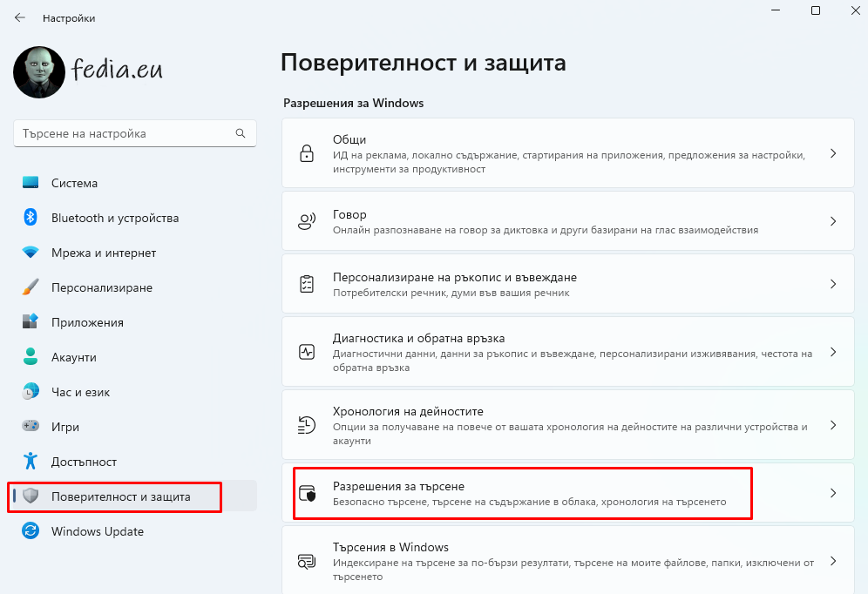Viewport: 868px width, 594px height.
Task: Click the "Разрешения за Windows" heading
Action: pyautogui.click(x=353, y=103)
